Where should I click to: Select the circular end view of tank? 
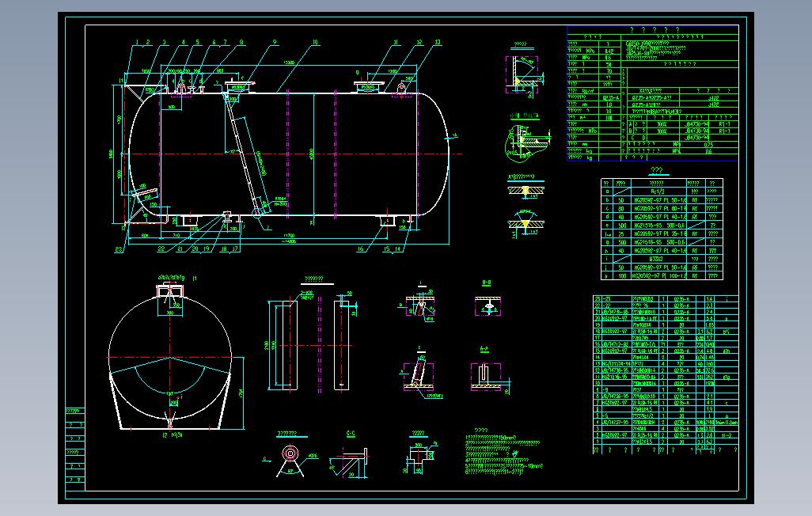[170, 358]
